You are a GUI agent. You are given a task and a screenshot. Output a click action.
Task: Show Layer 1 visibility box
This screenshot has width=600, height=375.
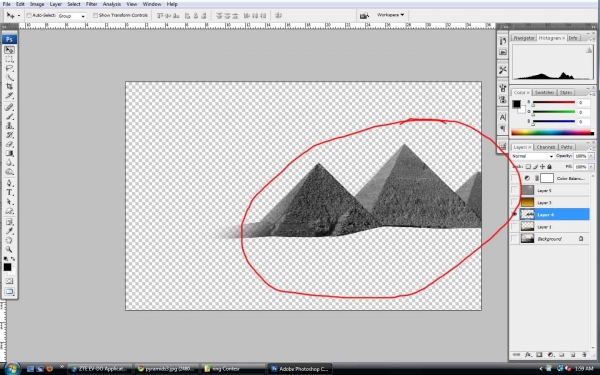(x=515, y=227)
